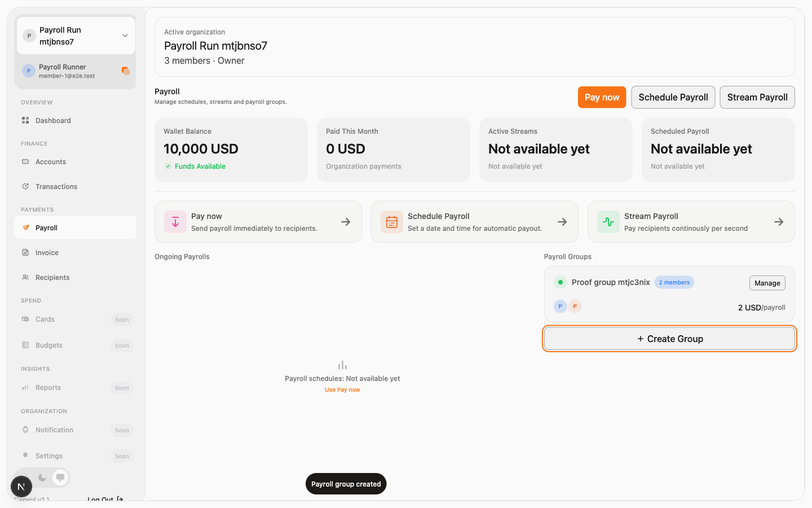Open Pay now card arrow
This screenshot has width=812, height=508.
[x=346, y=222]
